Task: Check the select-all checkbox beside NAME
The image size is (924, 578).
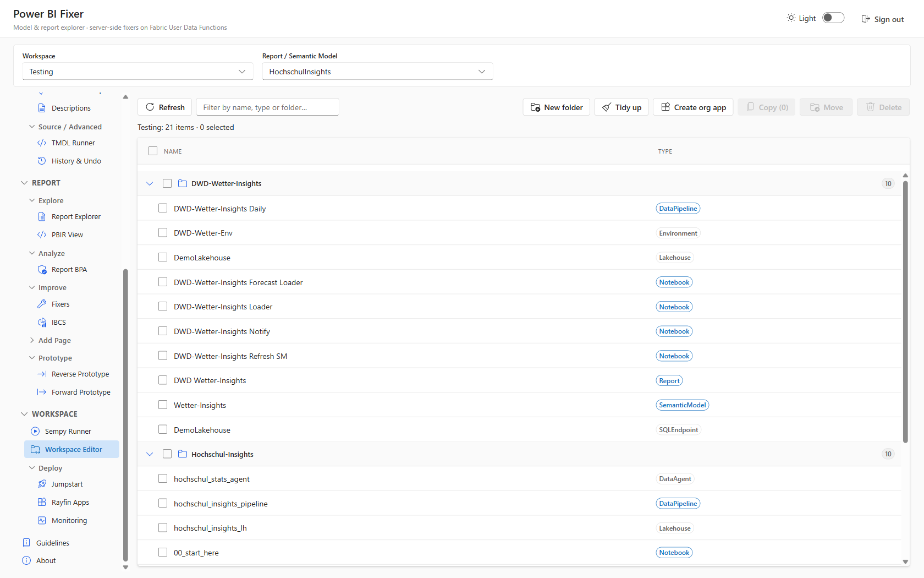Action: coord(153,151)
